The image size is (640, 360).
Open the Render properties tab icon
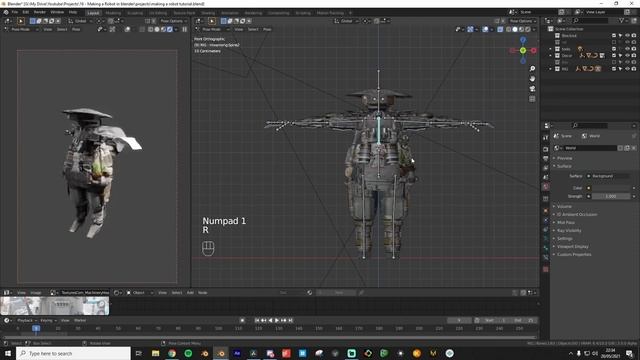pos(546,149)
